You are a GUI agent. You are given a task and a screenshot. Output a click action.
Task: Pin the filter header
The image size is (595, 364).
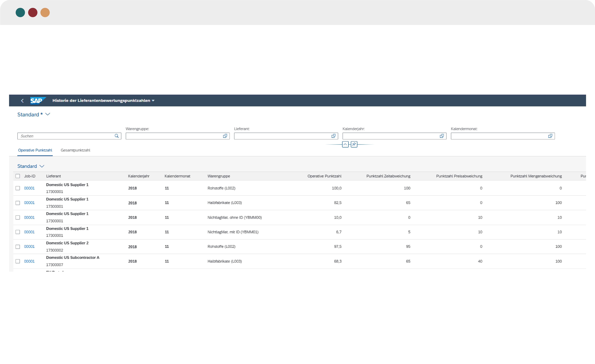[354, 144]
